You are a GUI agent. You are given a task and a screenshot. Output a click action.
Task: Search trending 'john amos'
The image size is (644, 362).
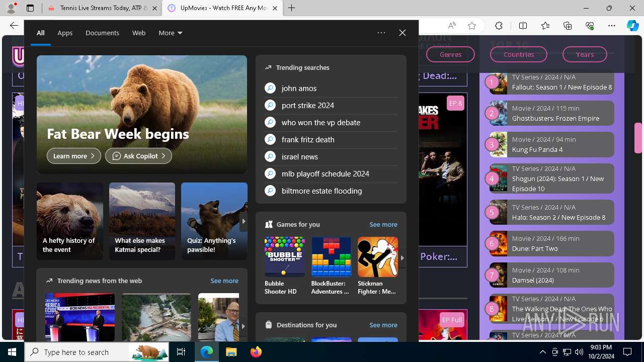331,88
